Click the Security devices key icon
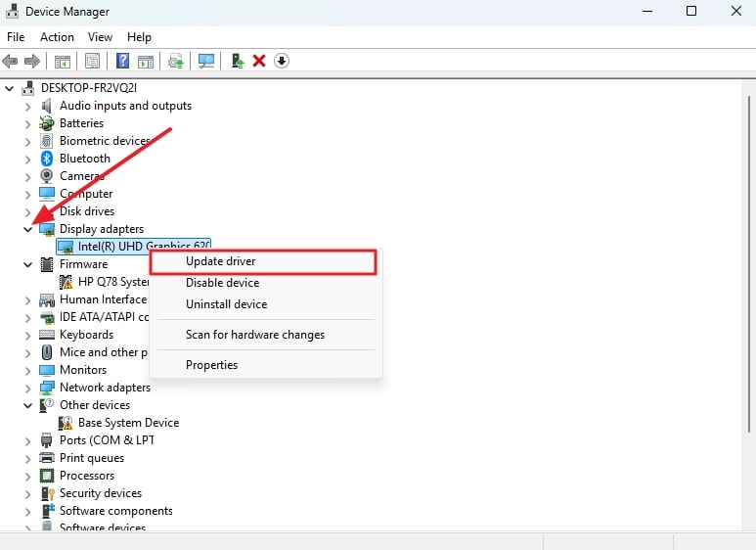This screenshot has width=756, height=550. click(47, 493)
